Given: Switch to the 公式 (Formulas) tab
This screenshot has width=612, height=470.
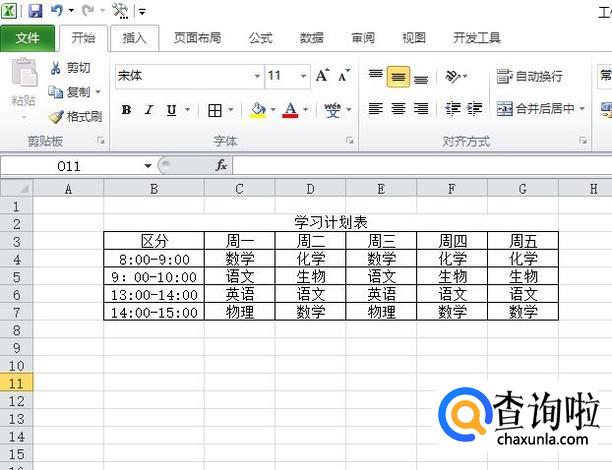Looking at the screenshot, I should click(260, 38).
